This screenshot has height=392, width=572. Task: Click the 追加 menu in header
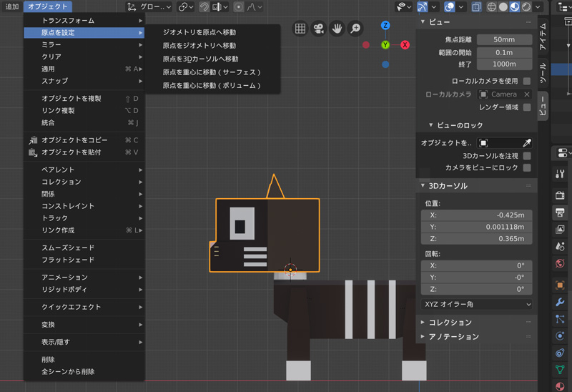coord(12,6)
